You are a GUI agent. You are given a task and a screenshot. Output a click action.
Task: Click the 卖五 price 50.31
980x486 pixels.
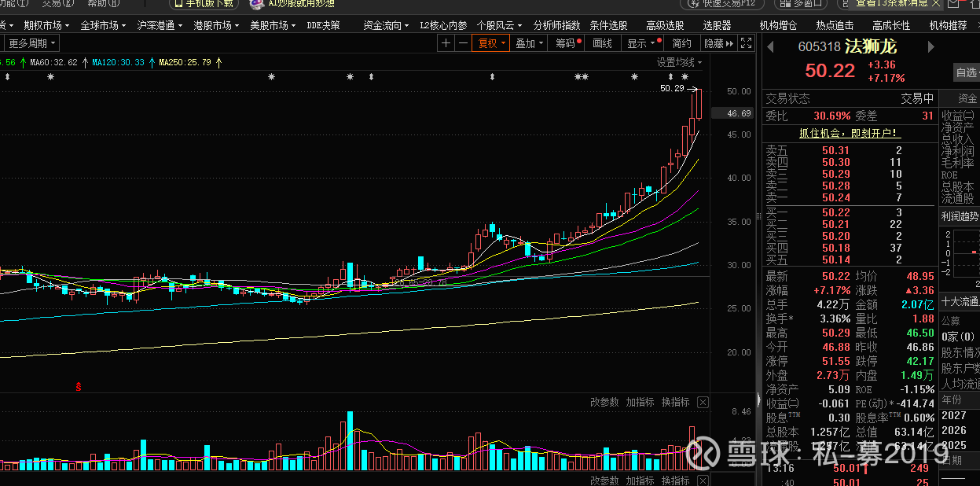point(835,150)
